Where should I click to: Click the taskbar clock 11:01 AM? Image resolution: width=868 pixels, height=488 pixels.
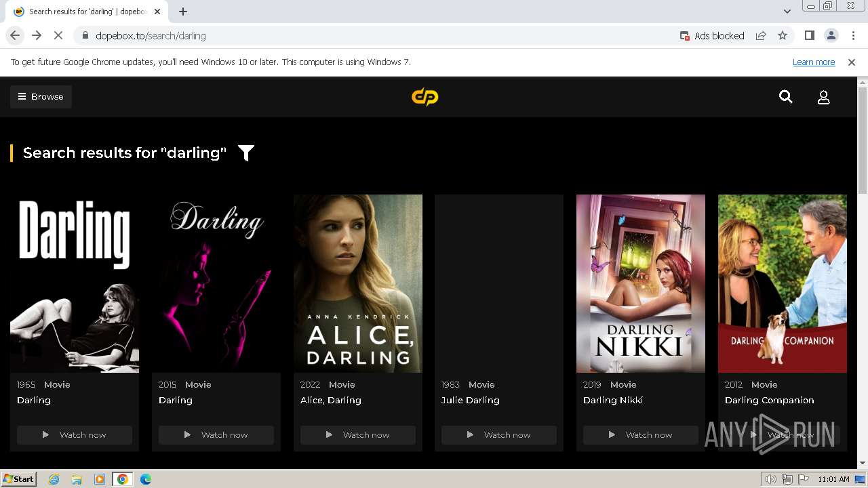tap(833, 479)
